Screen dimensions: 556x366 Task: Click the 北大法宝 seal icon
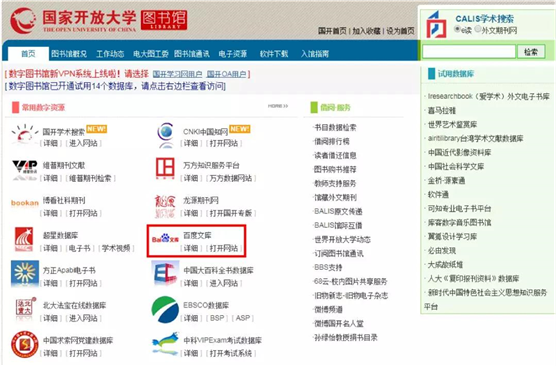coord(26,308)
